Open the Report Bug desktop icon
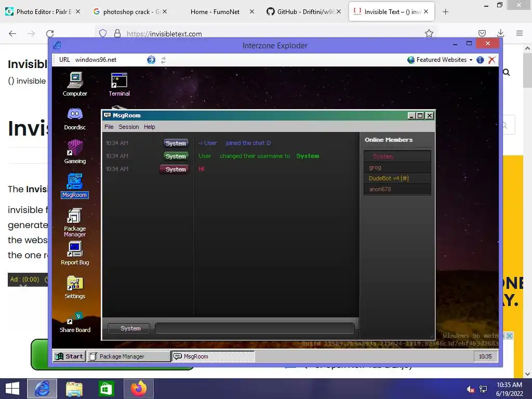532x399 pixels. click(75, 253)
